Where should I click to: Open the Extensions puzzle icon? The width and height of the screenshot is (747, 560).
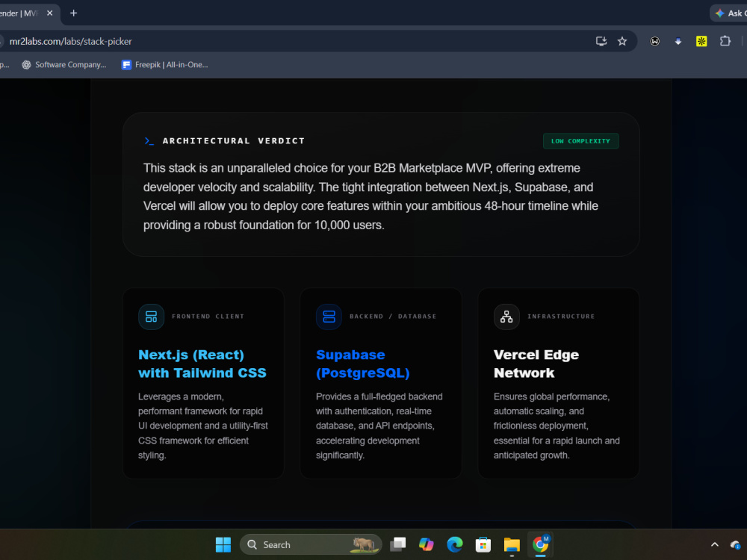725,41
